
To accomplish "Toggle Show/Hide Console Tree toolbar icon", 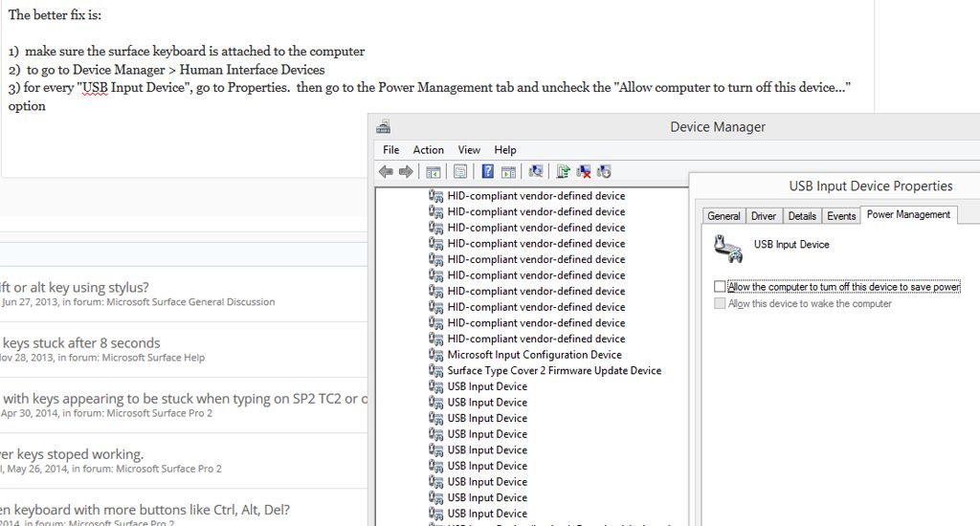I will click(x=434, y=172).
